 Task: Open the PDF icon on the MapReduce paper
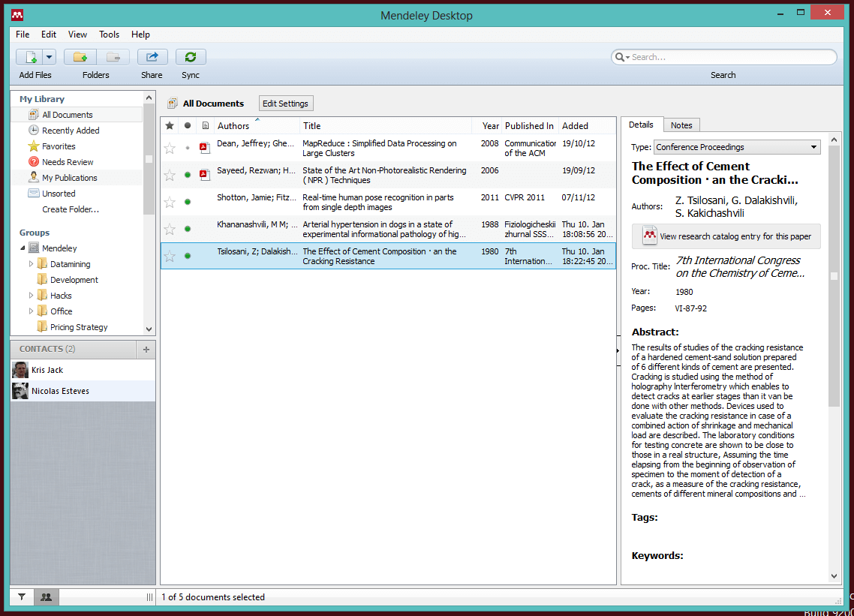(204, 148)
